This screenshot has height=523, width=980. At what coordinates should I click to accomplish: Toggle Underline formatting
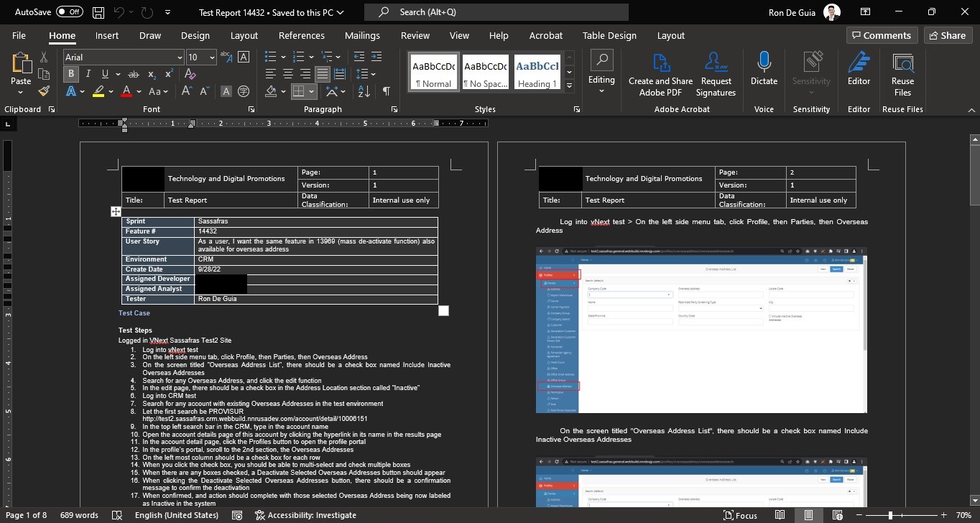(x=106, y=74)
